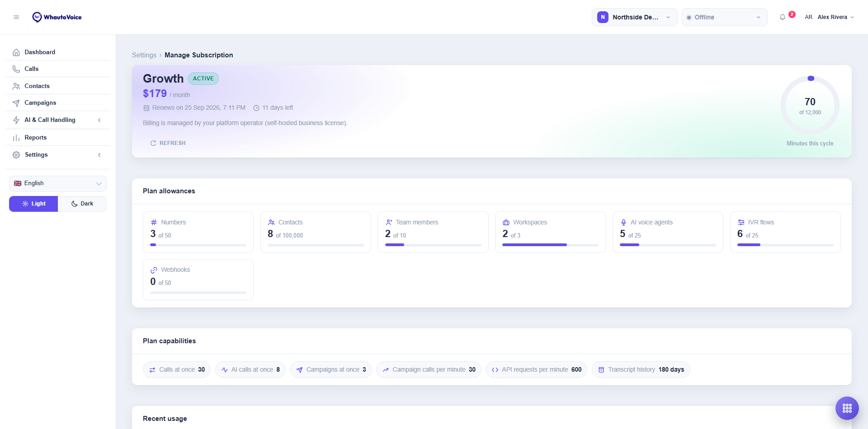This screenshot has width=868, height=429.
Task: Click the Webhooks link icon
Action: (x=154, y=270)
